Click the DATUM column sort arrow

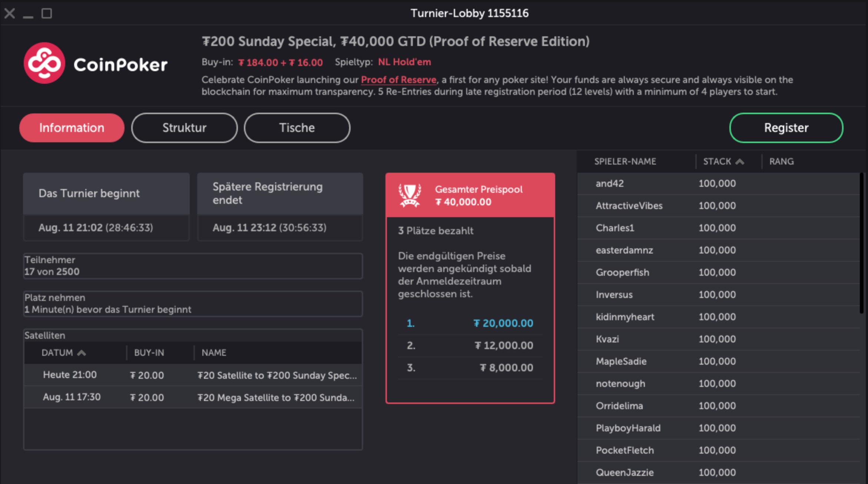[82, 353]
